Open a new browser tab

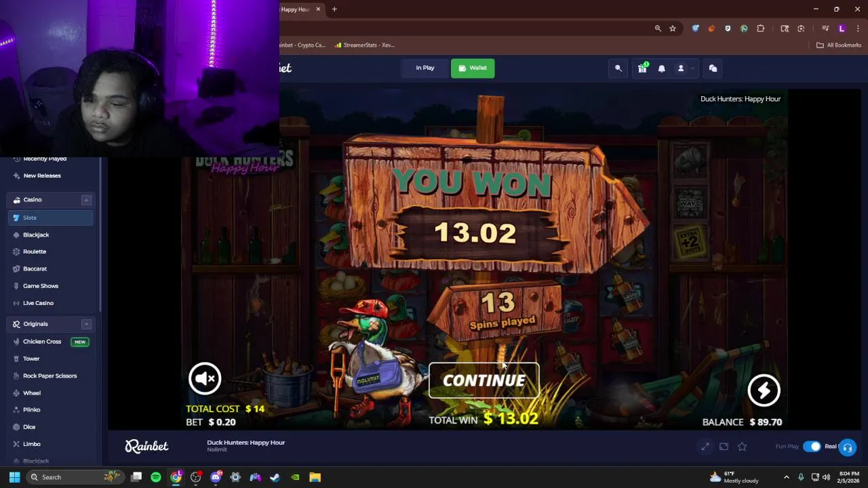(334, 9)
